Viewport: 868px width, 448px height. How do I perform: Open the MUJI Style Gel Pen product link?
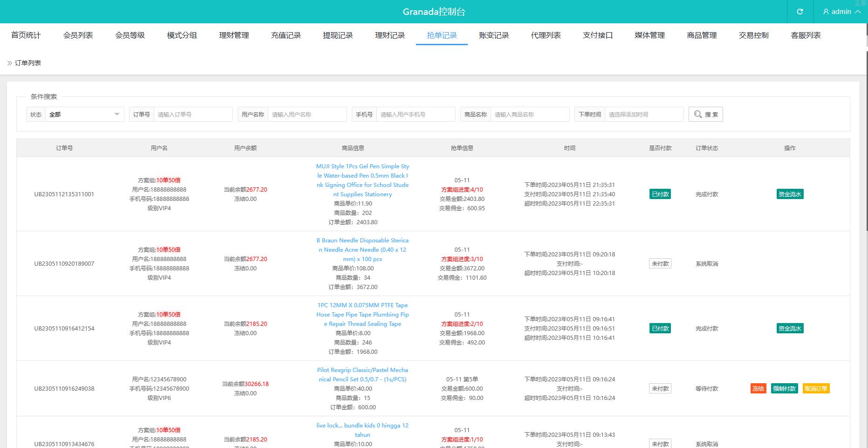[x=362, y=180]
